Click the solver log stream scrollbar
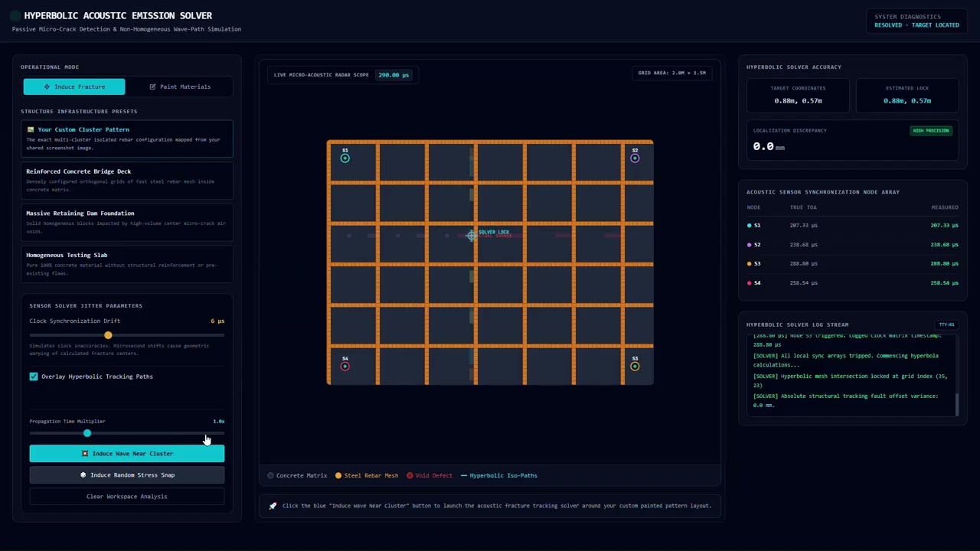The height and width of the screenshot is (551, 980). (x=956, y=404)
